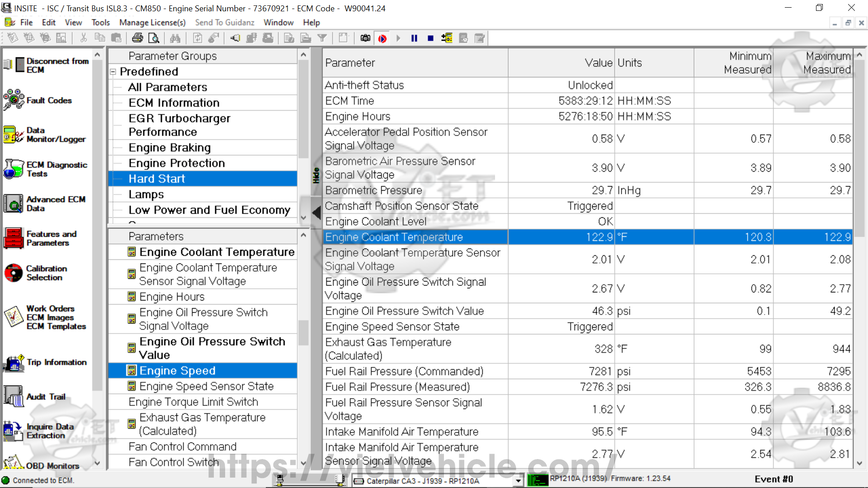868x488 pixels.
Task: Select Engine Protection parameter group
Action: 176,163
